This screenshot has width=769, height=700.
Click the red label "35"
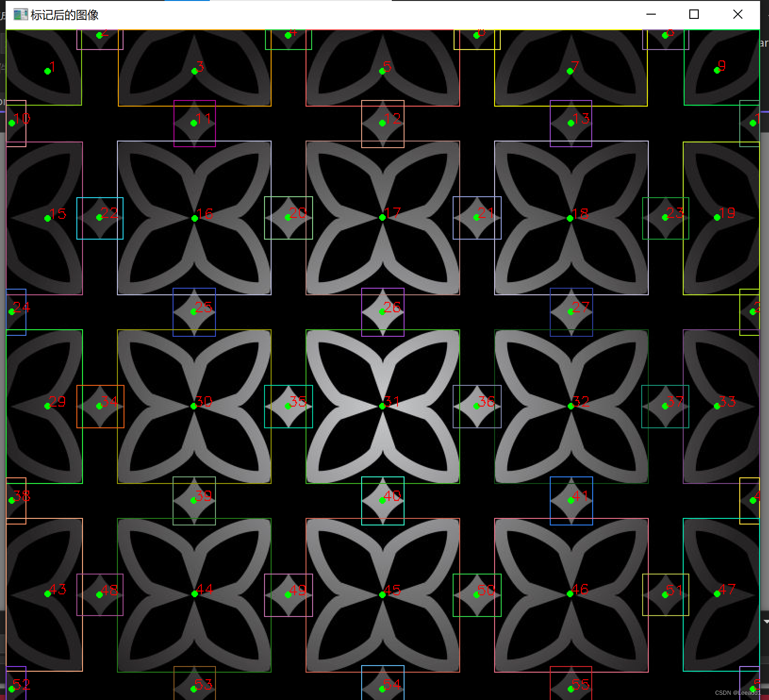pyautogui.click(x=298, y=401)
